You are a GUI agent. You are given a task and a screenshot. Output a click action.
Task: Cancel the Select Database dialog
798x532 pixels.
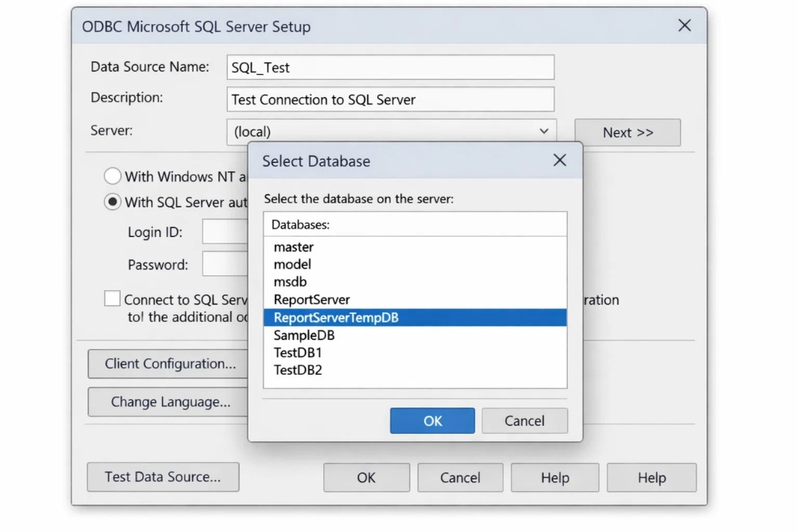pos(525,421)
